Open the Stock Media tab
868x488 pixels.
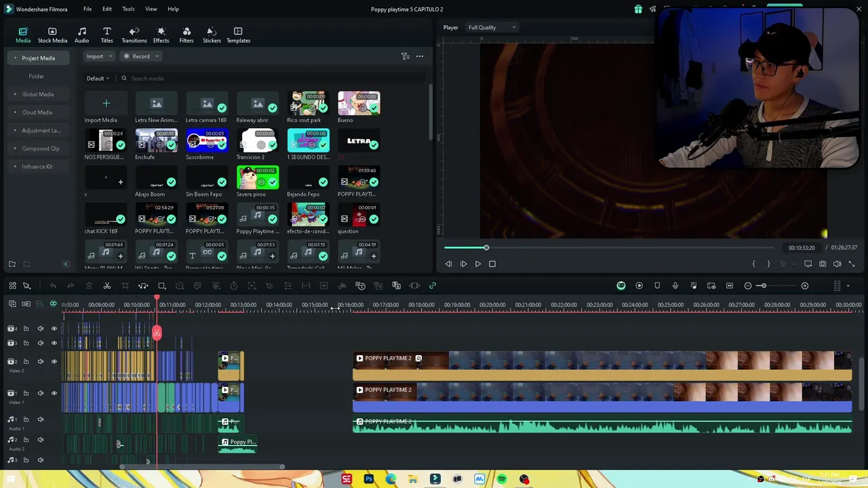point(52,35)
